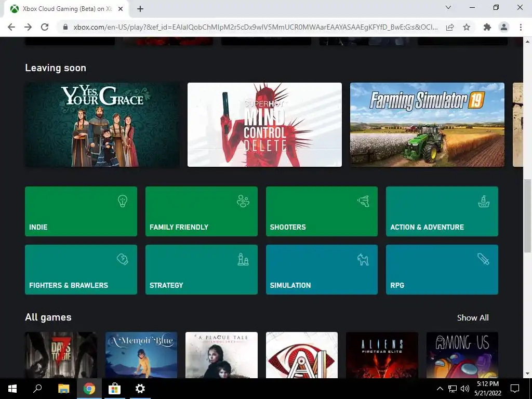Click the chess pieces icon on Strategy tile
This screenshot has height=399, width=532.
click(243, 259)
